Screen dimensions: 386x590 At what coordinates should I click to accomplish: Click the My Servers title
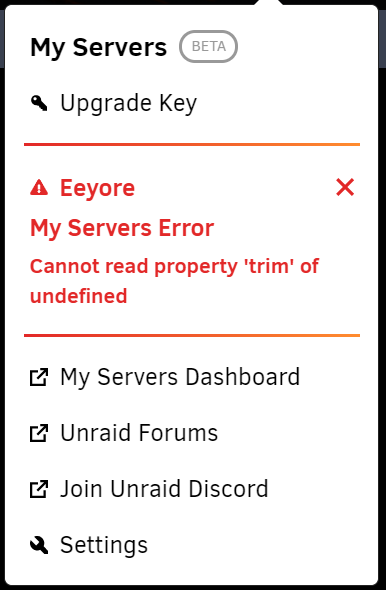[99, 48]
